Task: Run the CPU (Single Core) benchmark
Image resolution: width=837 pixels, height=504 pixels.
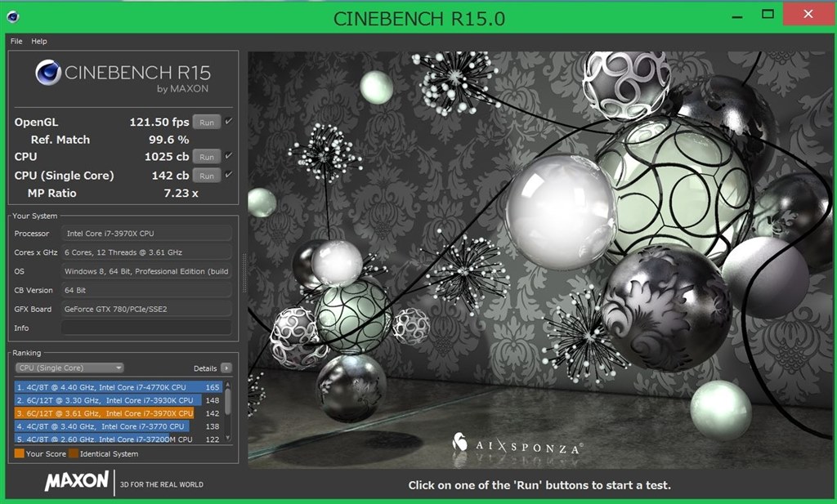Action: tap(207, 176)
